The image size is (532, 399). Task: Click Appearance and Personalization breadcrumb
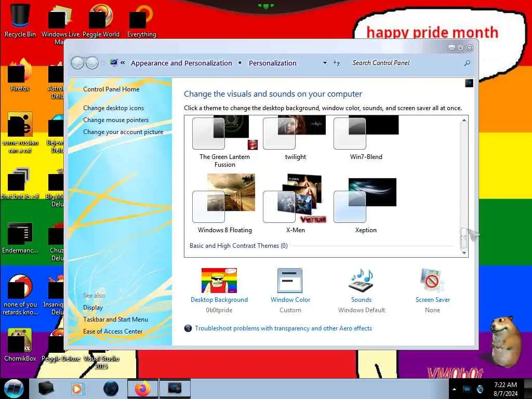pos(181,63)
